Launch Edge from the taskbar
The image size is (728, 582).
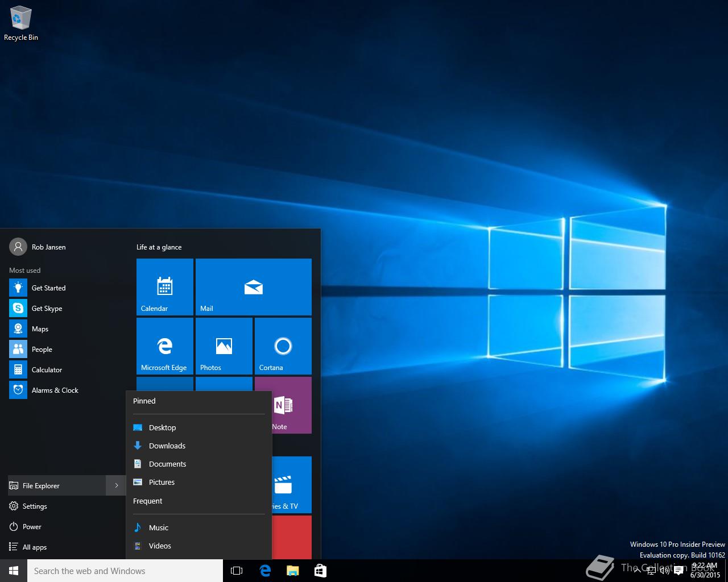265,571
